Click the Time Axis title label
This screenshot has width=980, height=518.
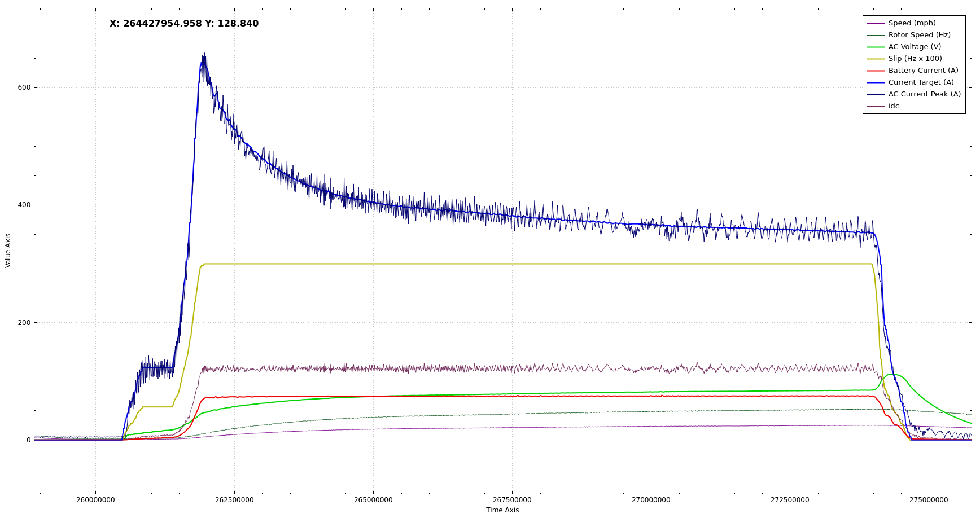502,510
